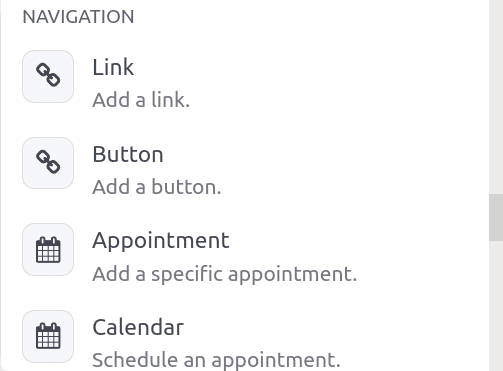Screen dimensions: 503x371
Task: Click the Button chain icon
Action: click(x=48, y=163)
